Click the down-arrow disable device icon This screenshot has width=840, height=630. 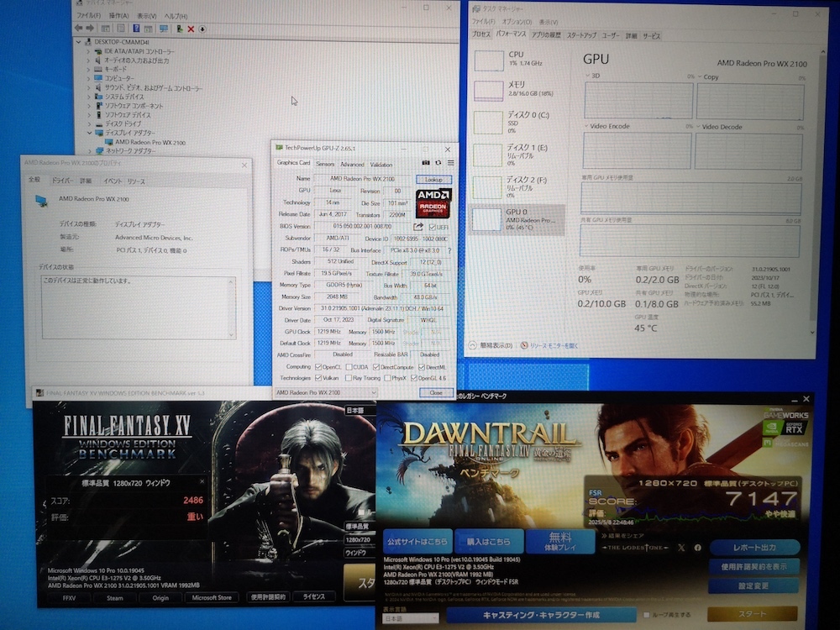pos(202,29)
